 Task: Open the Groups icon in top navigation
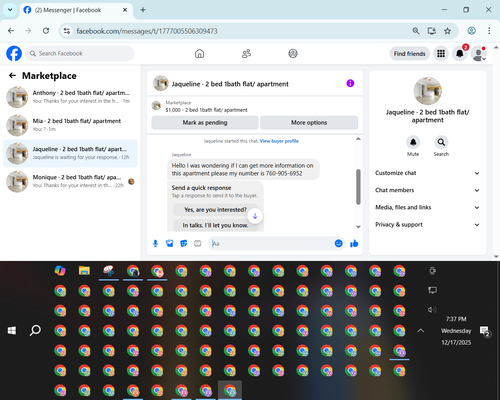point(293,53)
